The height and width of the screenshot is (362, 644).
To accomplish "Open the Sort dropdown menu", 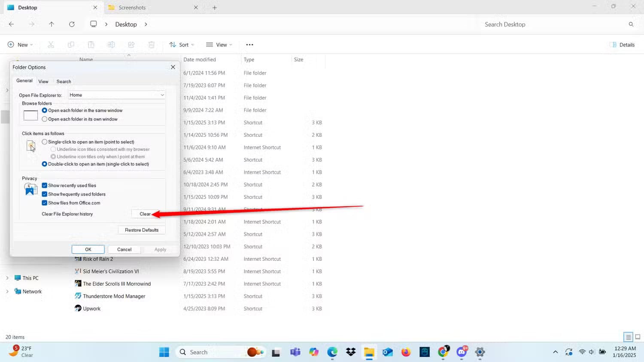I will 182,45.
